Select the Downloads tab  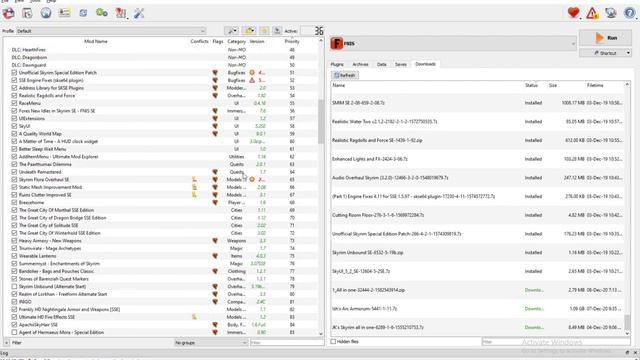(x=425, y=64)
